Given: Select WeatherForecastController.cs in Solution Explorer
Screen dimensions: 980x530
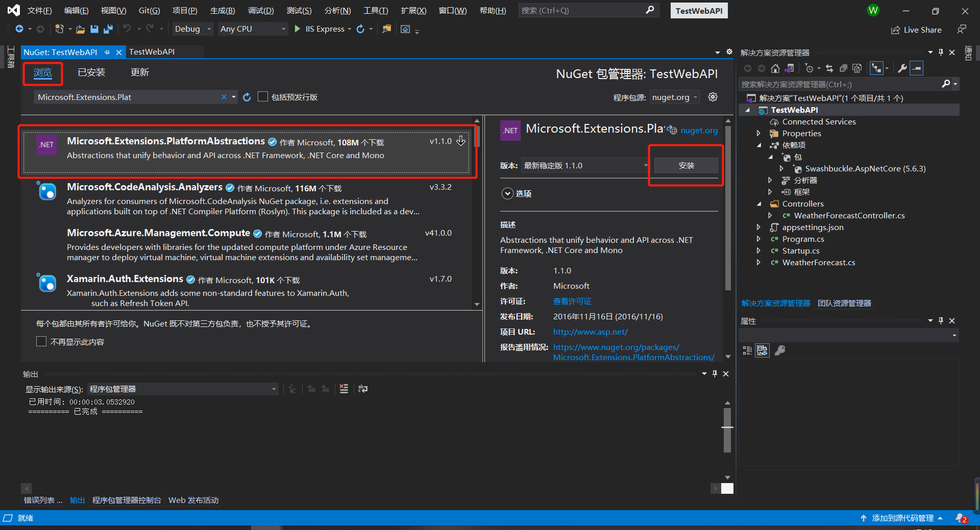Looking at the screenshot, I should (849, 216).
